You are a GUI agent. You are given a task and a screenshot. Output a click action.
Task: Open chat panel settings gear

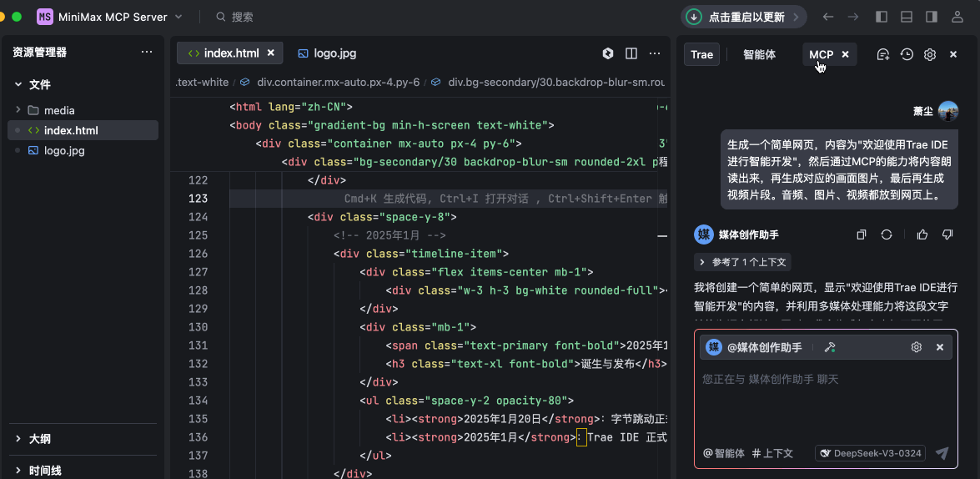(930, 54)
